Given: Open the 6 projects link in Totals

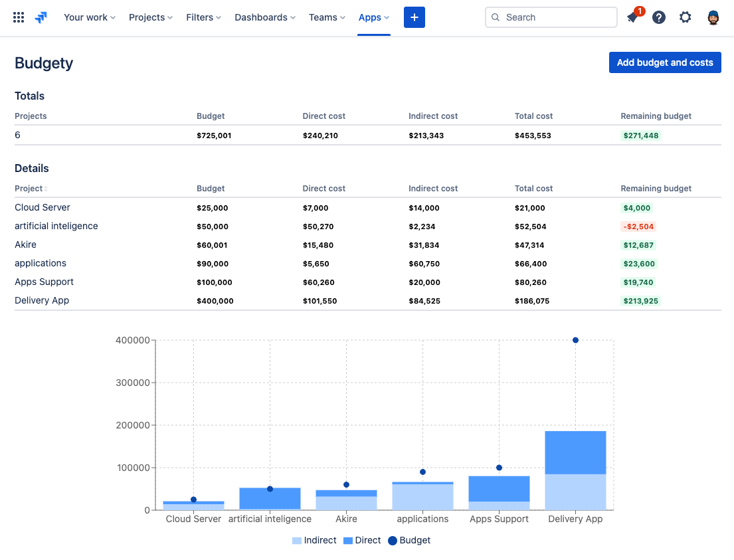Looking at the screenshot, I should (17, 135).
